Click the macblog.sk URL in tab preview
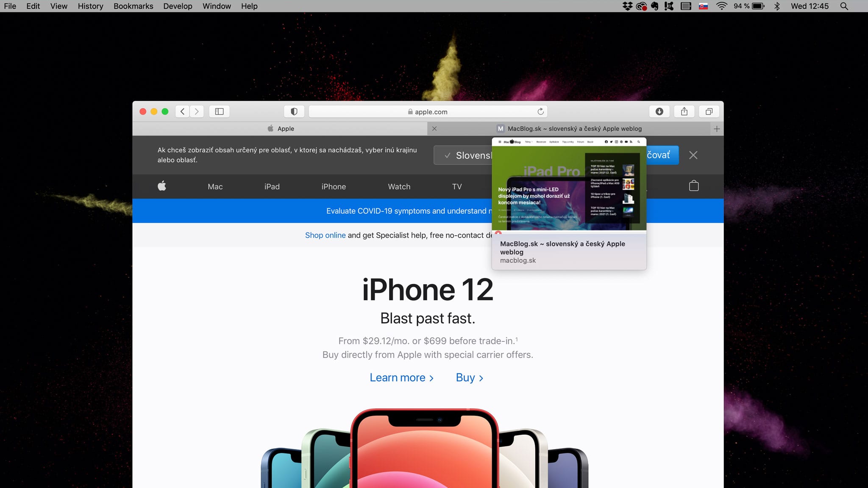Viewport: 868px width, 488px height. pyautogui.click(x=518, y=261)
